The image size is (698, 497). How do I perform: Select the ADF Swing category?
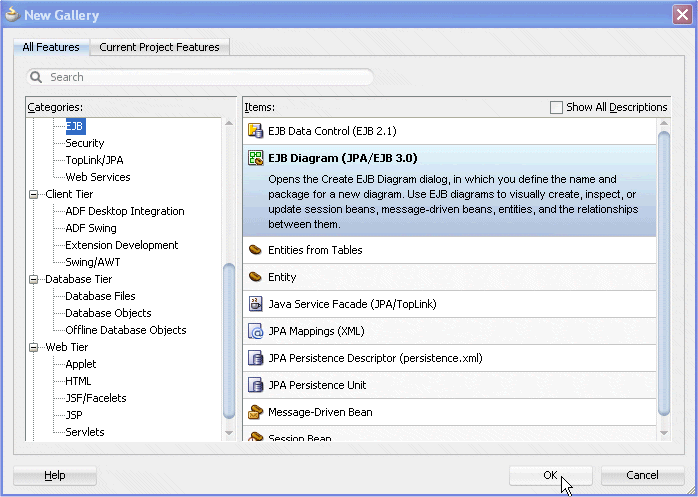[91, 228]
